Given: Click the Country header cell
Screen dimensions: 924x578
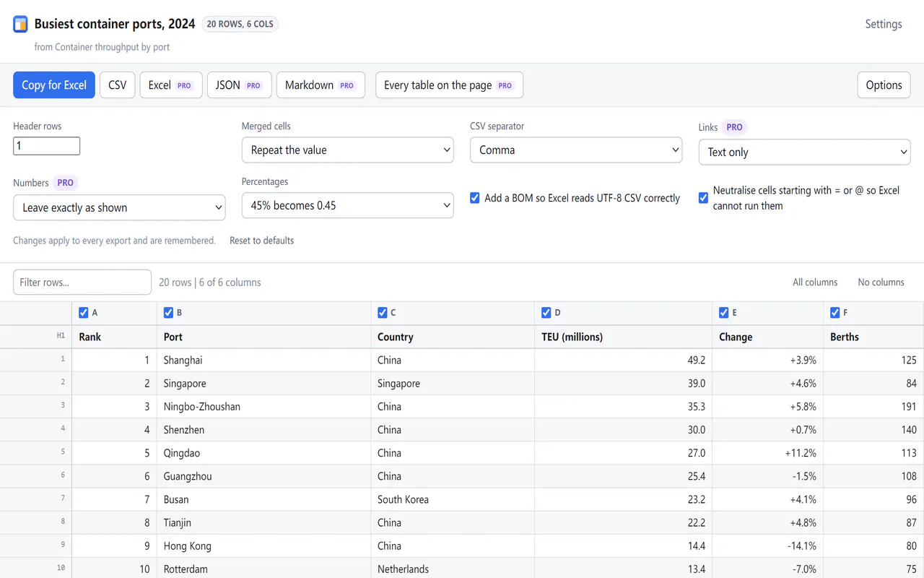Looking at the screenshot, I should (453, 337).
